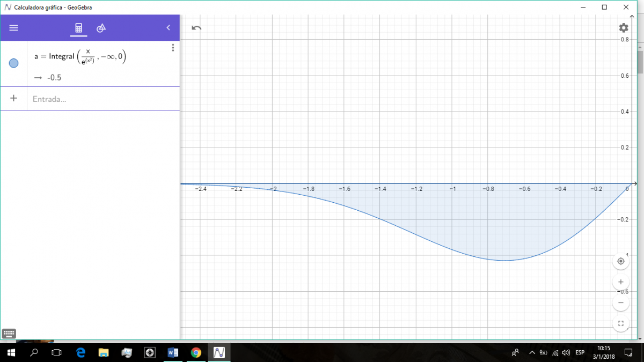Click the ESP language indicator in tray
Viewport: 644px width, 362px height.
[580, 352]
